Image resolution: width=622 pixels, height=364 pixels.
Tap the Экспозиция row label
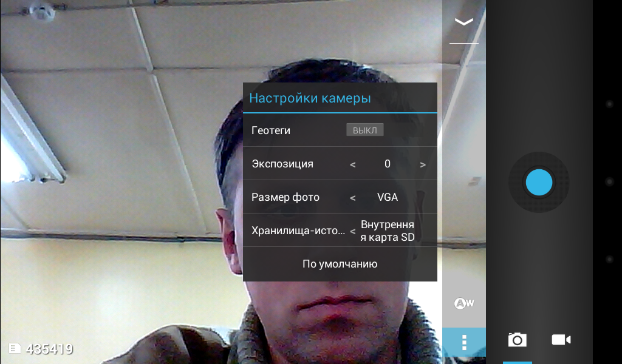pos(282,164)
